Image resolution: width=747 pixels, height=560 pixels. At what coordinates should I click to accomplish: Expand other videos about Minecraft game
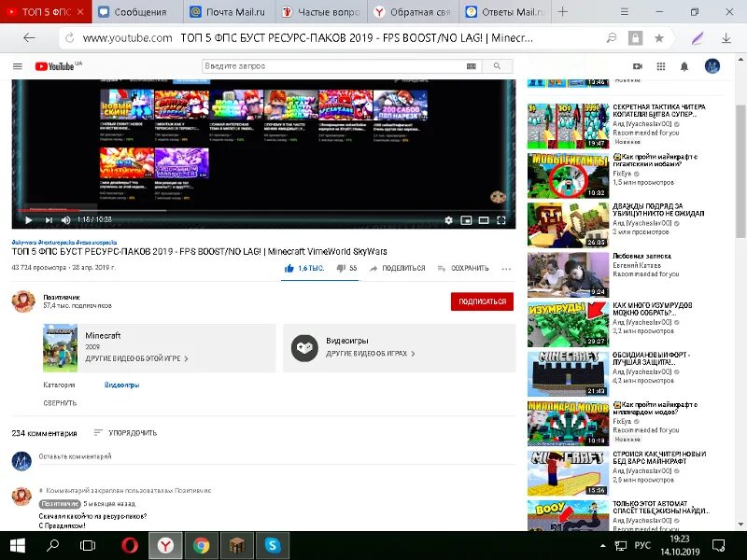(136, 358)
